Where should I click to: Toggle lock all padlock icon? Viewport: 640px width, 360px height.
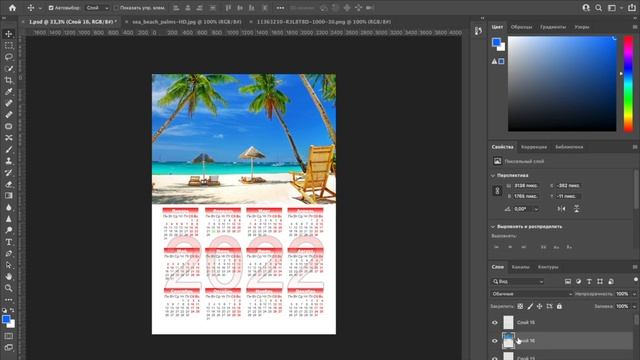559,306
